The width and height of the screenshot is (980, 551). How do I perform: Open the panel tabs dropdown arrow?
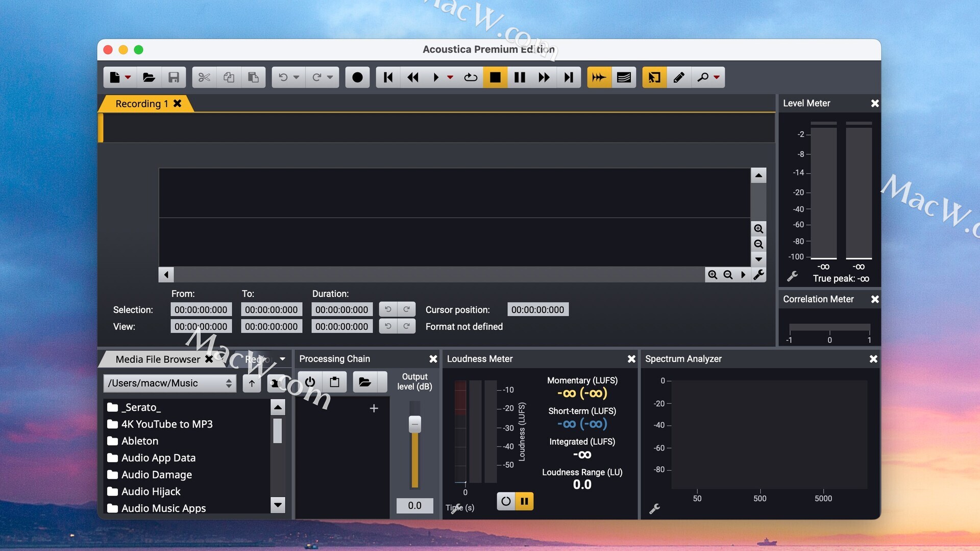[282, 359]
